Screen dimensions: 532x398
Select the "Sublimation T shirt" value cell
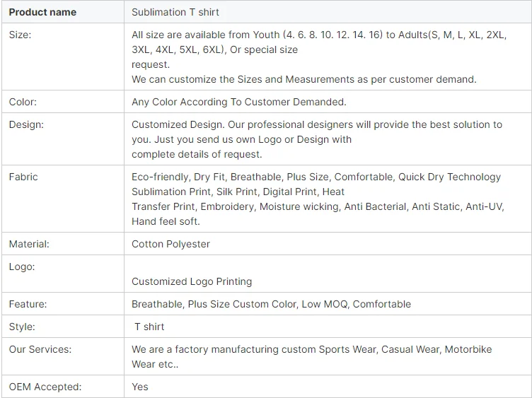(x=175, y=12)
